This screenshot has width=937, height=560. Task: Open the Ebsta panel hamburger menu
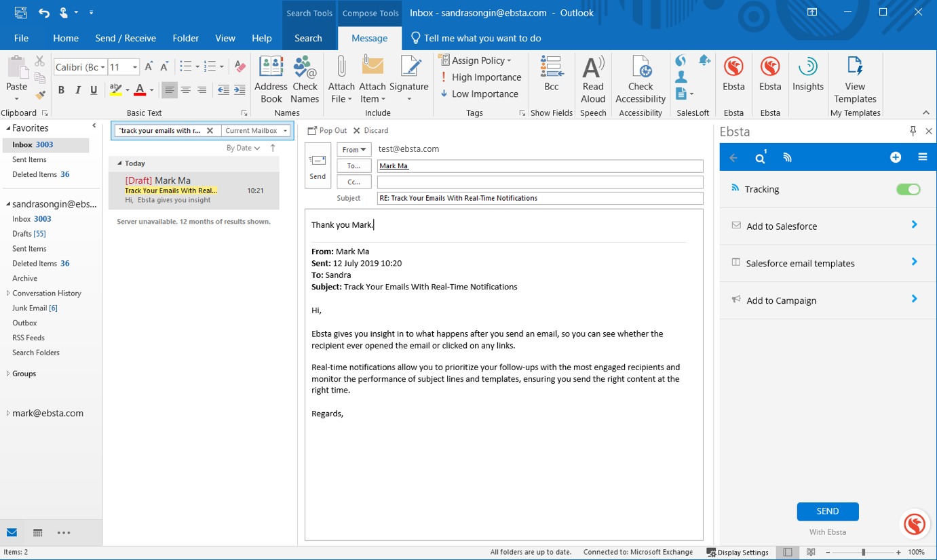(922, 157)
